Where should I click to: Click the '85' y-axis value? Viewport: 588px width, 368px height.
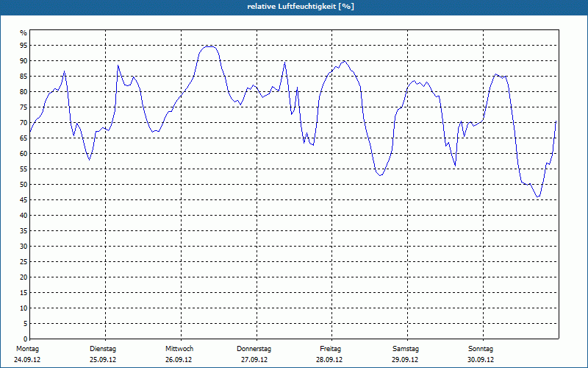tap(24, 77)
